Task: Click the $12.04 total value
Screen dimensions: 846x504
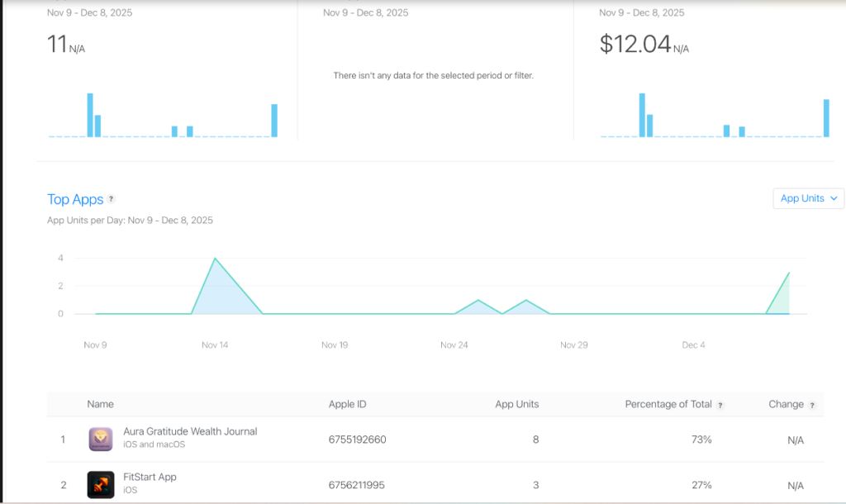Action: [634, 45]
